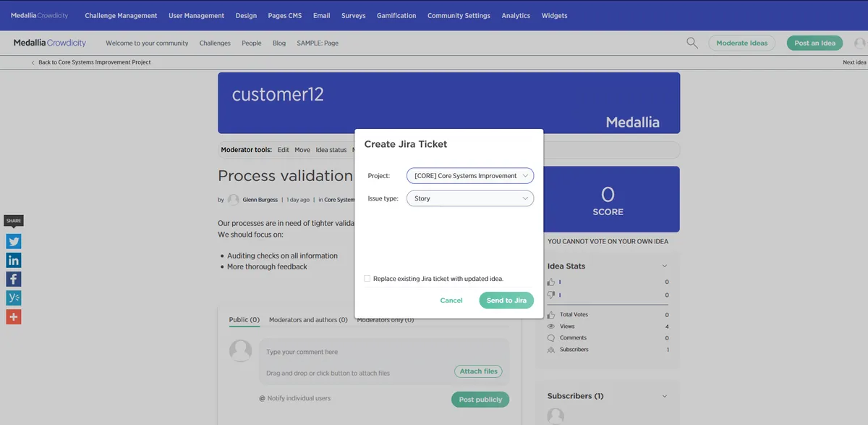
Task: Collapse the Subscribers panel
Action: pos(665,396)
